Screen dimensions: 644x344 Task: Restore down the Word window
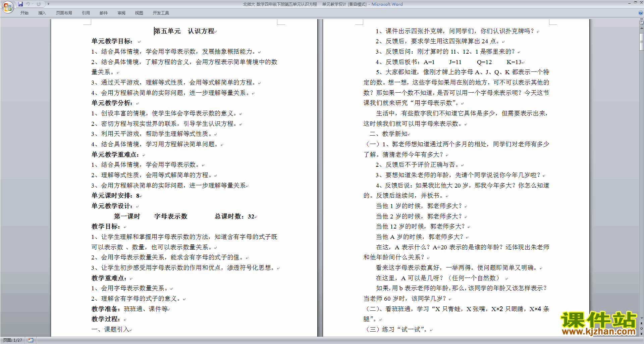[x=635, y=3]
